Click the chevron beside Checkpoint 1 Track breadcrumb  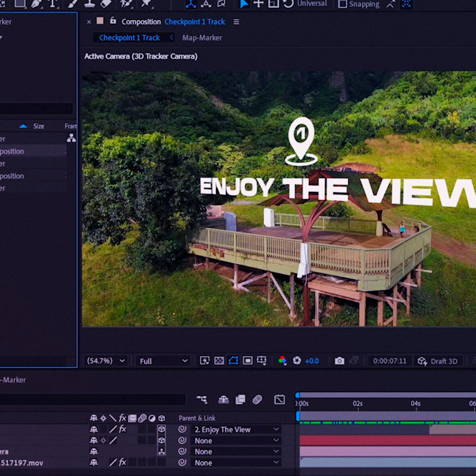click(x=171, y=37)
